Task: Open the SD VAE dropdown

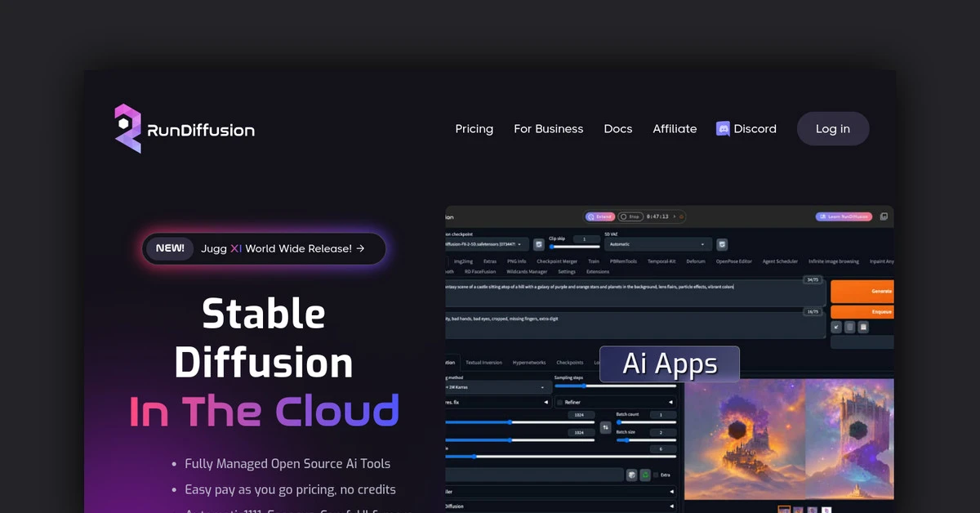Action: click(657, 244)
